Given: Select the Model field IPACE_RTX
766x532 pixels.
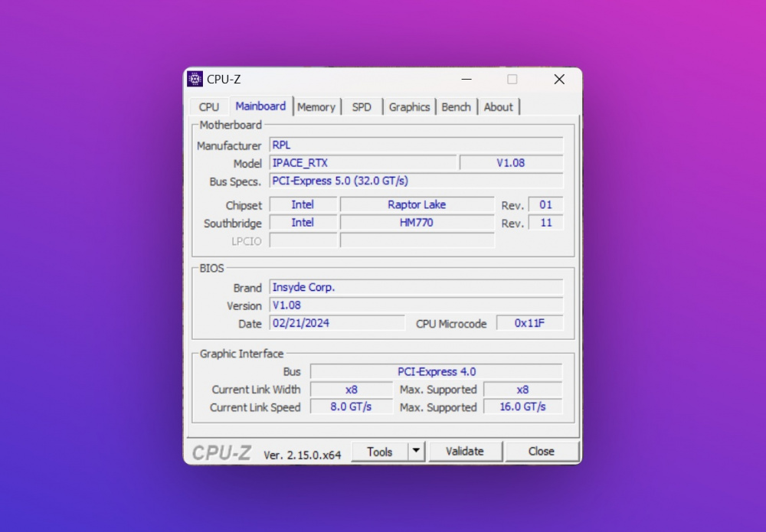Looking at the screenshot, I should pyautogui.click(x=363, y=163).
